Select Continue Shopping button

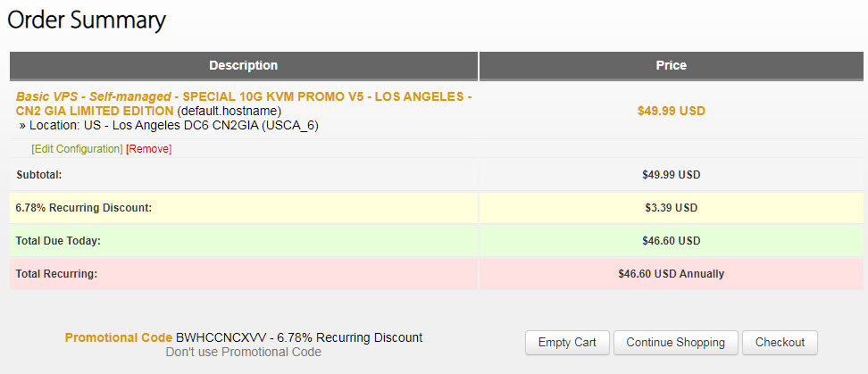pyautogui.click(x=675, y=343)
